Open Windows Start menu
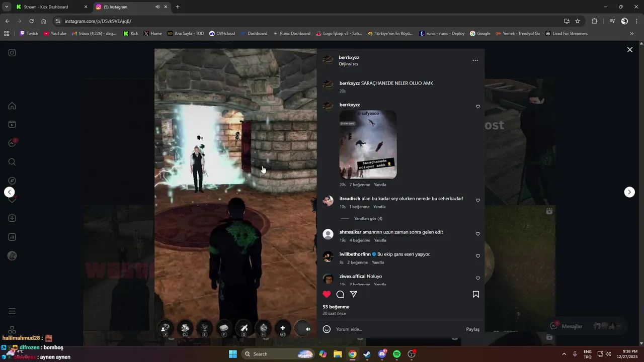Viewport: 644px width, 362px height. coord(233,354)
